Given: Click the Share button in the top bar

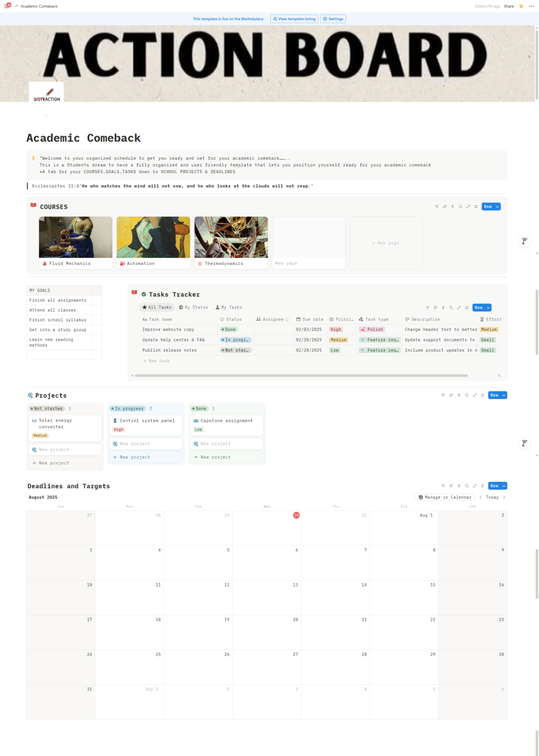Looking at the screenshot, I should 509,6.
